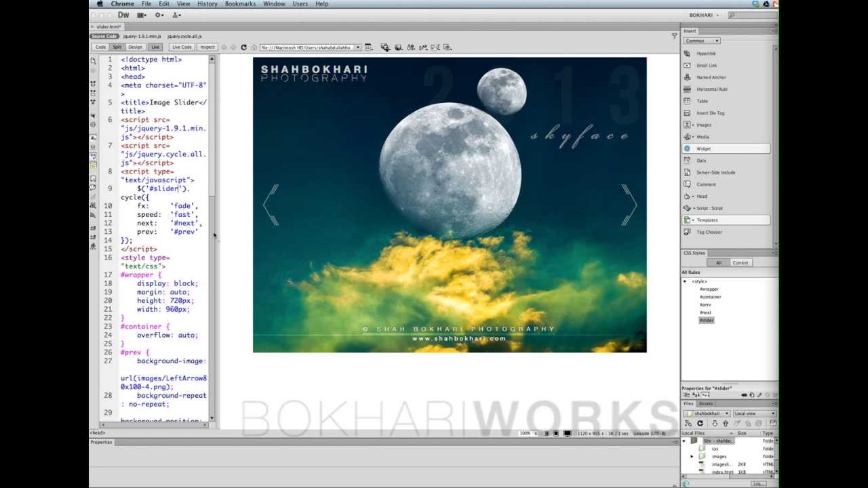Open the shahbokhari site dropdown
The width and height of the screenshot is (868, 488).
708,413
